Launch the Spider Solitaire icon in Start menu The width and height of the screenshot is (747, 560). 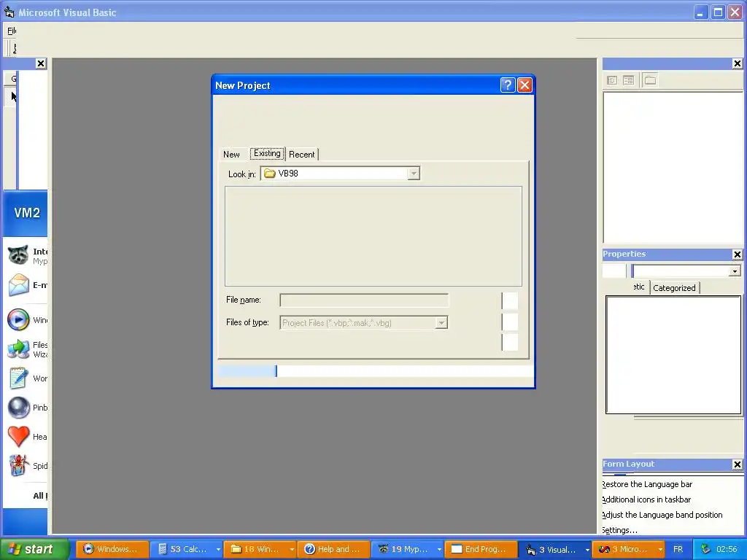(x=18, y=466)
